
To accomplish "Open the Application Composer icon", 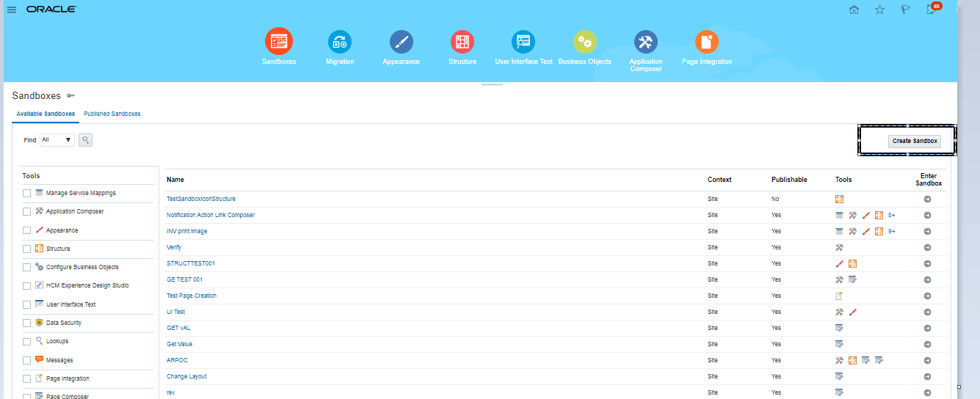I will click(x=646, y=42).
